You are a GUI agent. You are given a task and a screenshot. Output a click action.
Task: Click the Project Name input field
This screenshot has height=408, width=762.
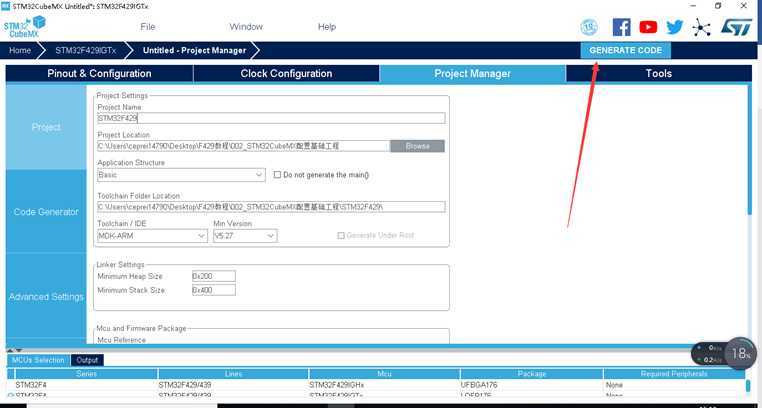(271, 118)
